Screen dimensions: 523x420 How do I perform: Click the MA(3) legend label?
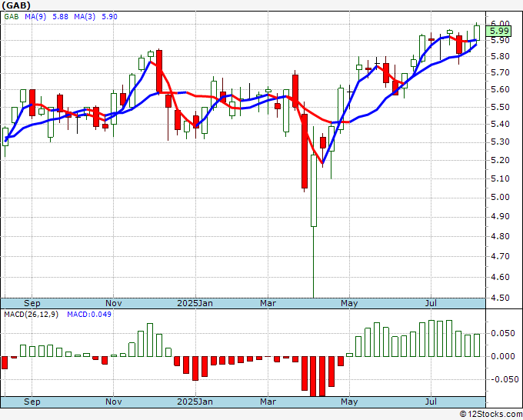click(85, 17)
